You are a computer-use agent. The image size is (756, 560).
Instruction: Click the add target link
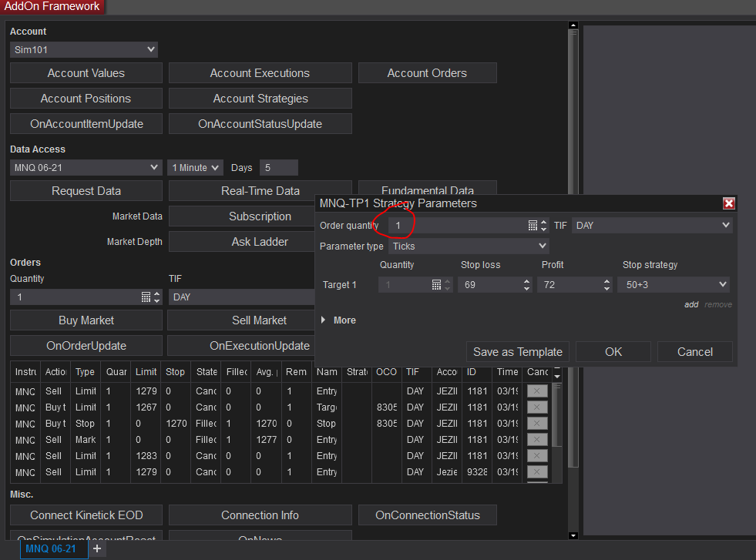(x=691, y=304)
